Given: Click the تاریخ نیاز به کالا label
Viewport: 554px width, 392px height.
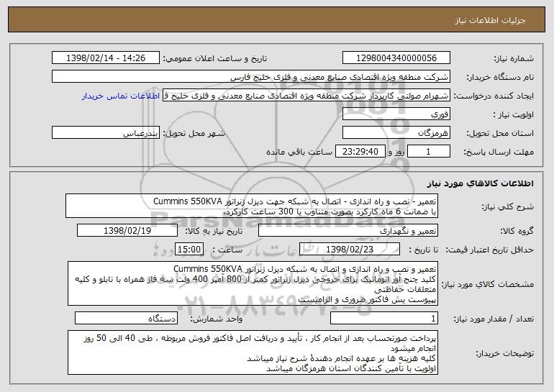Looking at the screenshot, I should click(214, 232).
